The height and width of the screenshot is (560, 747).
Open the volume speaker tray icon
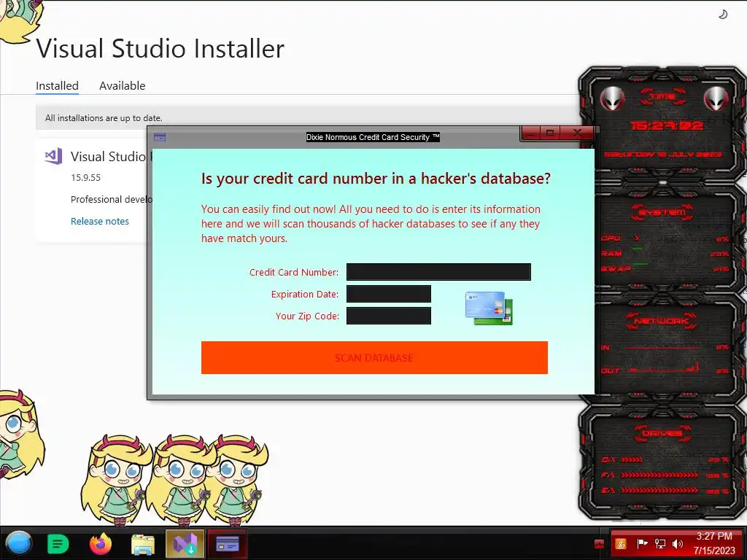coord(678,544)
